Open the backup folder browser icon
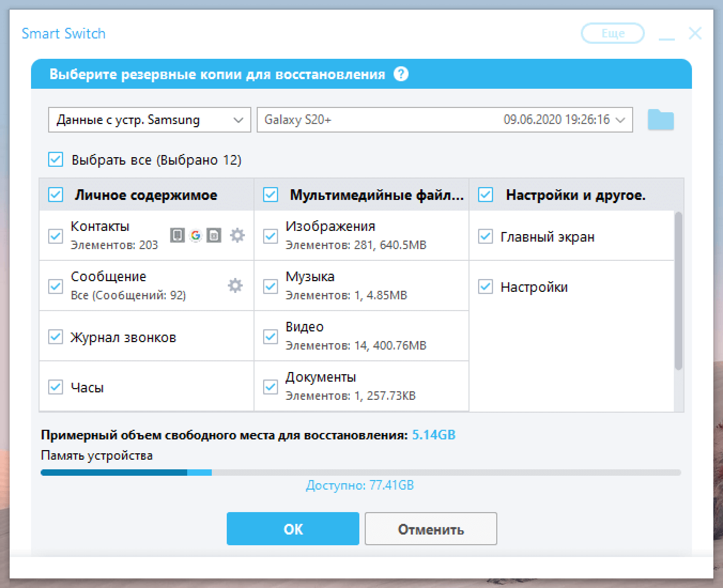The width and height of the screenshot is (723, 588). point(660,120)
